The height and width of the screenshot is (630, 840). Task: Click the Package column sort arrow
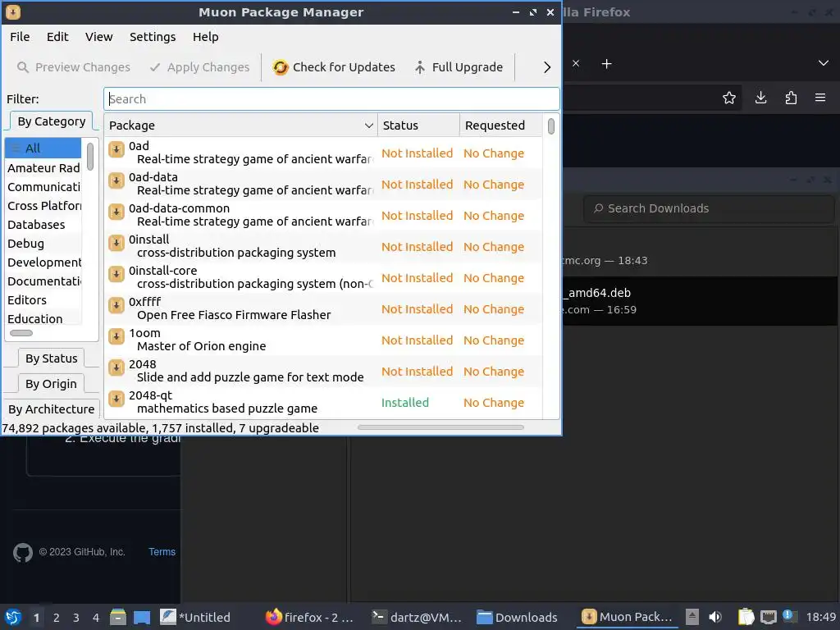(368, 126)
